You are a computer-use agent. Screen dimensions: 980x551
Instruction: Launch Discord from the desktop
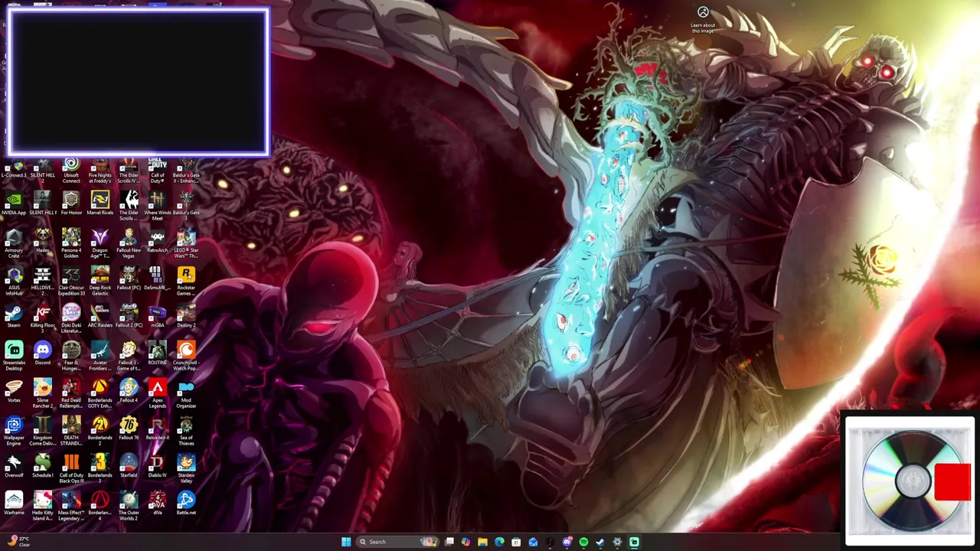42,354
